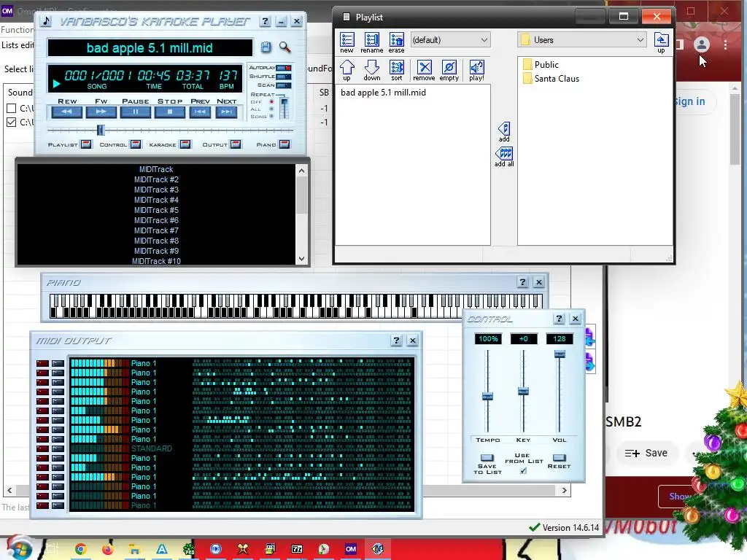Check the unchecked soundfont checkbox in OmniMIDI
This screenshot has width=747, height=560.
[x=12, y=108]
